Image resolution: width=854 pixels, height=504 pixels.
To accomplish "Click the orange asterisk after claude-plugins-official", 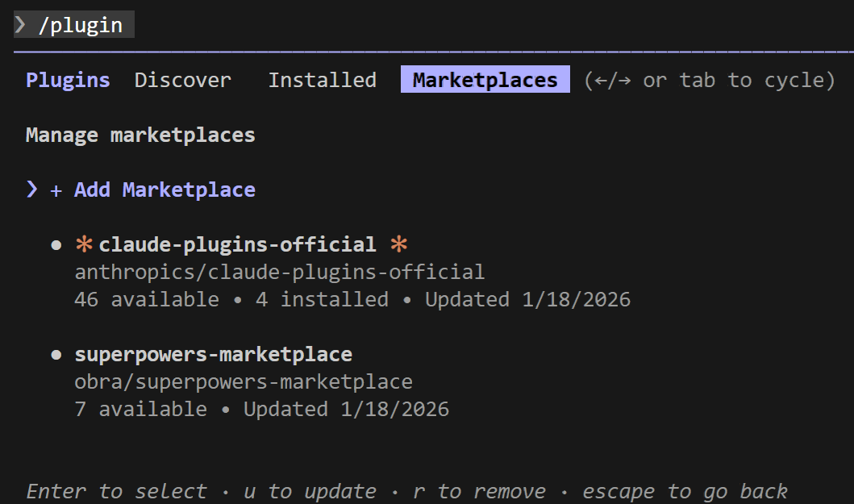I will [398, 244].
